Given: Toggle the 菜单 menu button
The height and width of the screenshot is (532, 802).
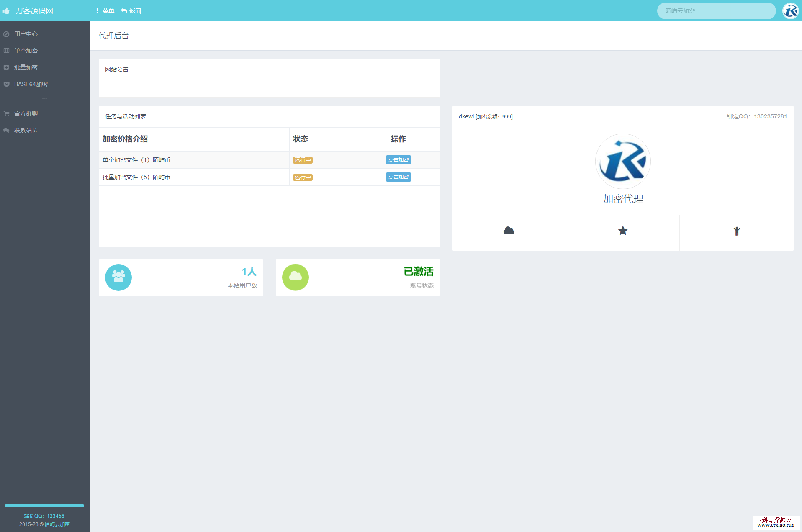Looking at the screenshot, I should [105, 11].
